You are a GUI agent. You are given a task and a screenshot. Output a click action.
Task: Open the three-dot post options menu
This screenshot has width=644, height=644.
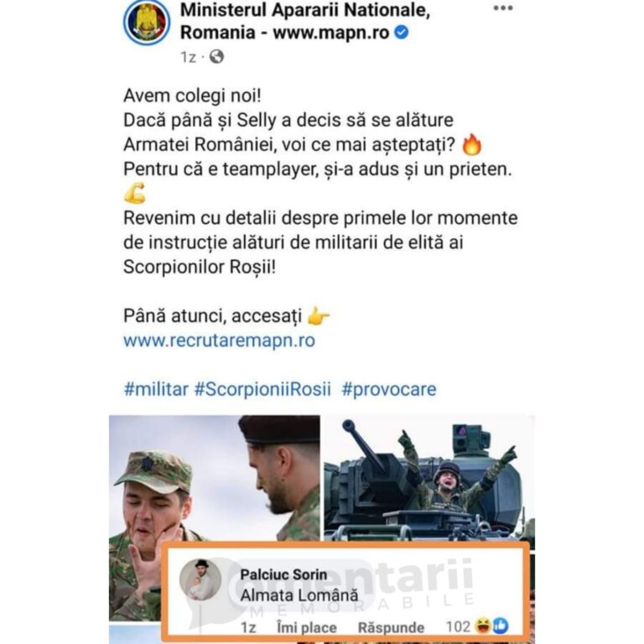point(503,8)
